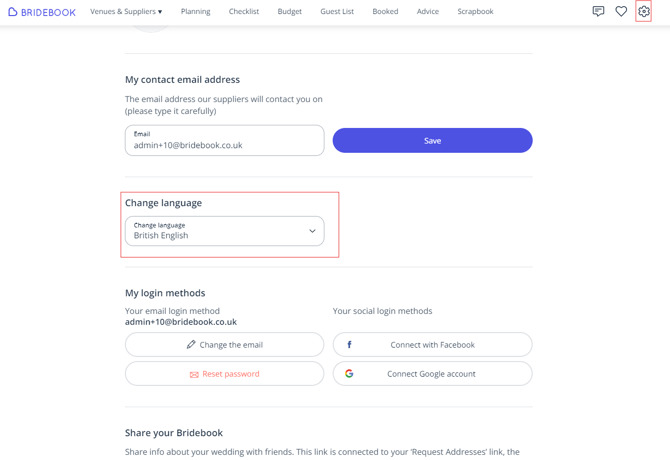This screenshot has height=460, width=670.
Task: Open favourites heart icon
Action: (621, 12)
